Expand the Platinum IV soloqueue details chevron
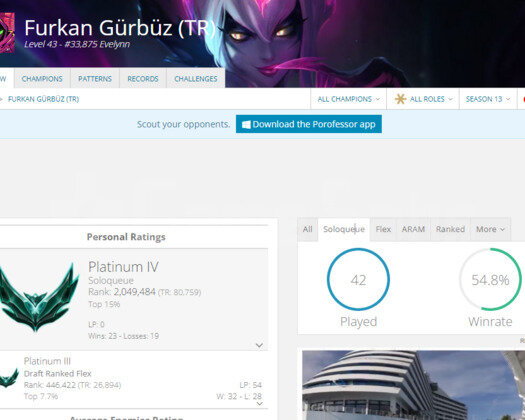Viewport: 525px width, 420px height. [259, 345]
